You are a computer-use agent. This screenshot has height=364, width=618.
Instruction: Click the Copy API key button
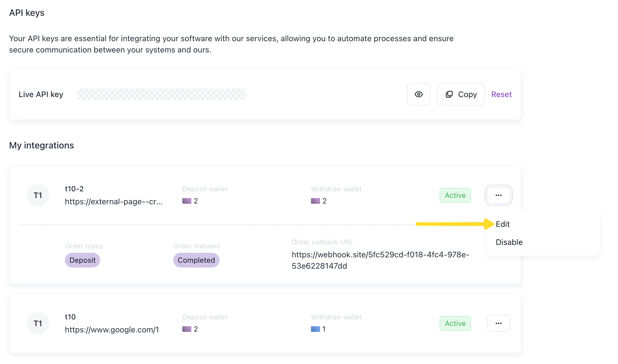tap(461, 94)
